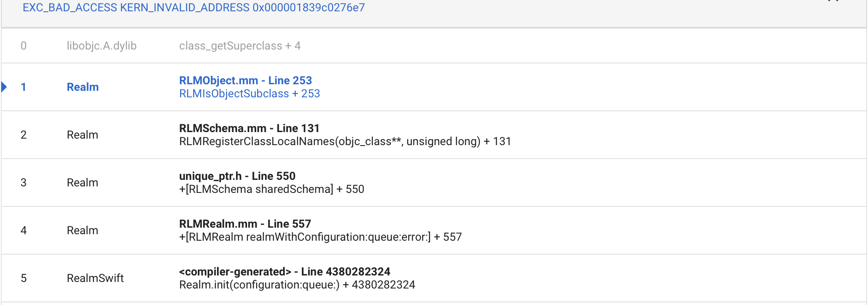The width and height of the screenshot is (868, 305).
Task: Click the greyed frame number 0
Action: coord(23,46)
